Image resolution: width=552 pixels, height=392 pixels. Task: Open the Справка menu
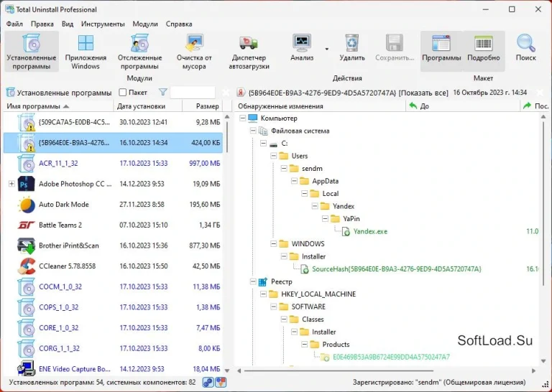click(179, 24)
